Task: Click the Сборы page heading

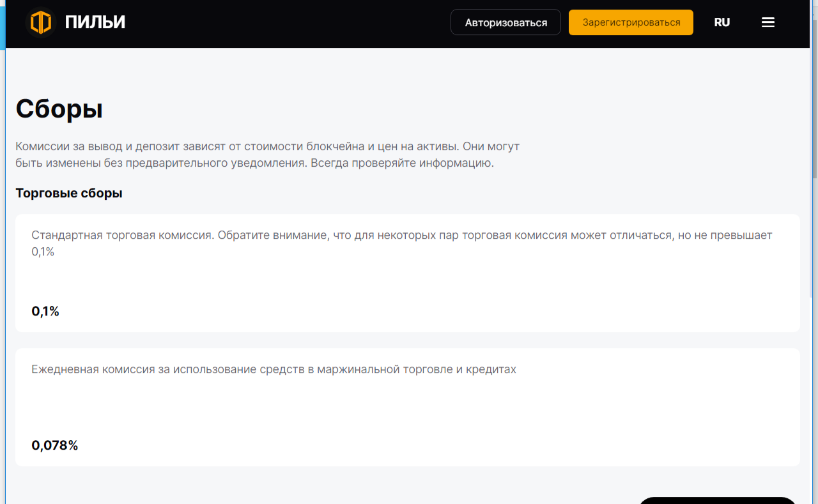Action: [x=59, y=109]
